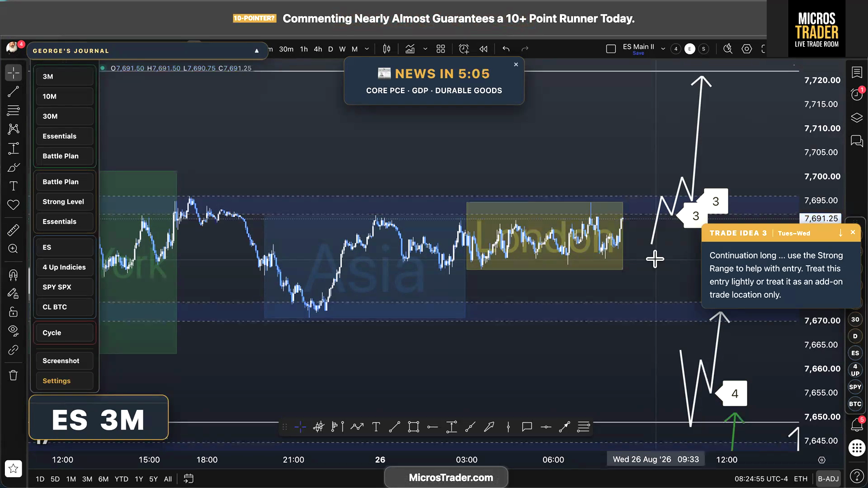
Task: Open the UTC-4 timezone menu
Action: coord(761,479)
